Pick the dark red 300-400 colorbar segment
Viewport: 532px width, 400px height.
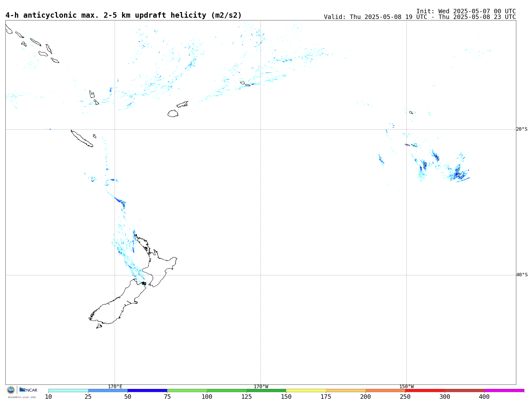pos(465,391)
